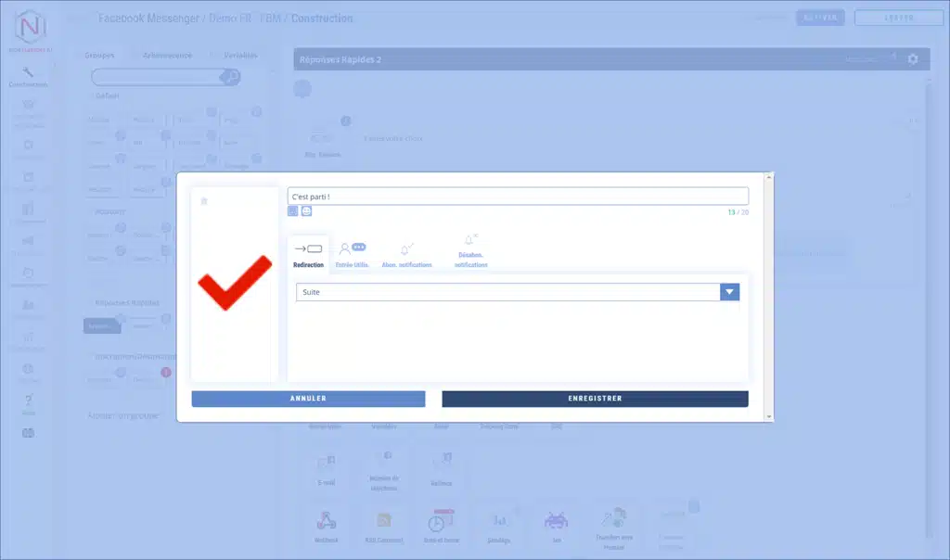The height and width of the screenshot is (560, 950).
Task: Click the settings gear in Réponses Rapides header
Action: coord(913,59)
